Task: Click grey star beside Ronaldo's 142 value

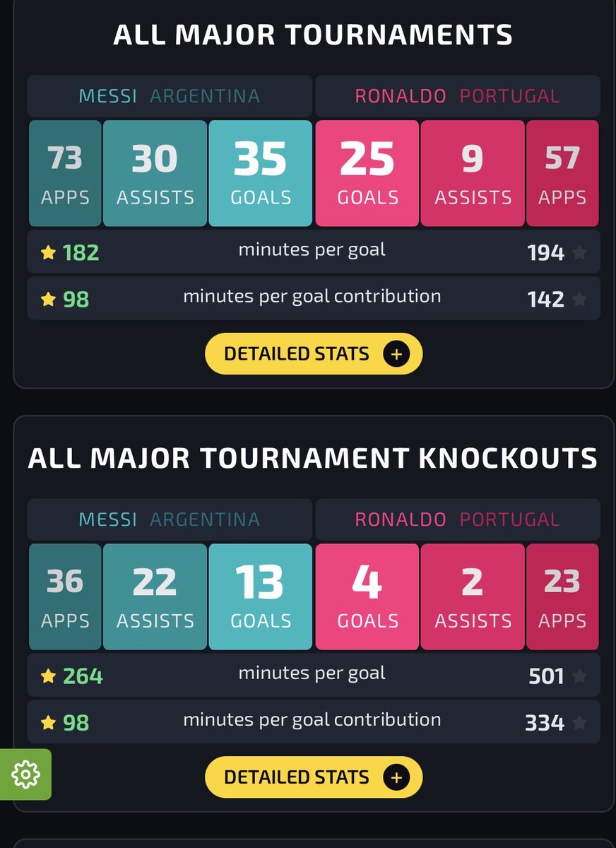Action: 579,299
